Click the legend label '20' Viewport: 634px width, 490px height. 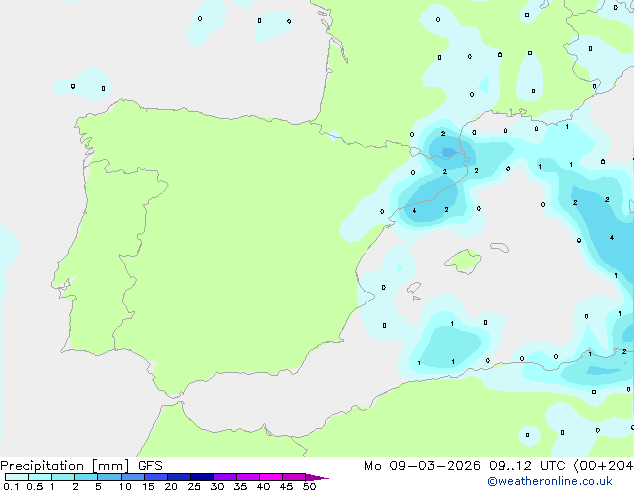pyautogui.click(x=171, y=486)
